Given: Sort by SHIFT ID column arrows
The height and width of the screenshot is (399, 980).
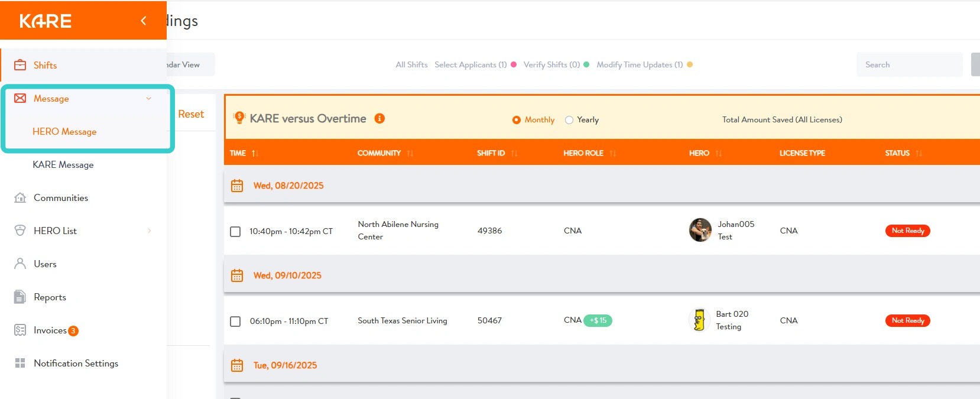Looking at the screenshot, I should tap(514, 153).
